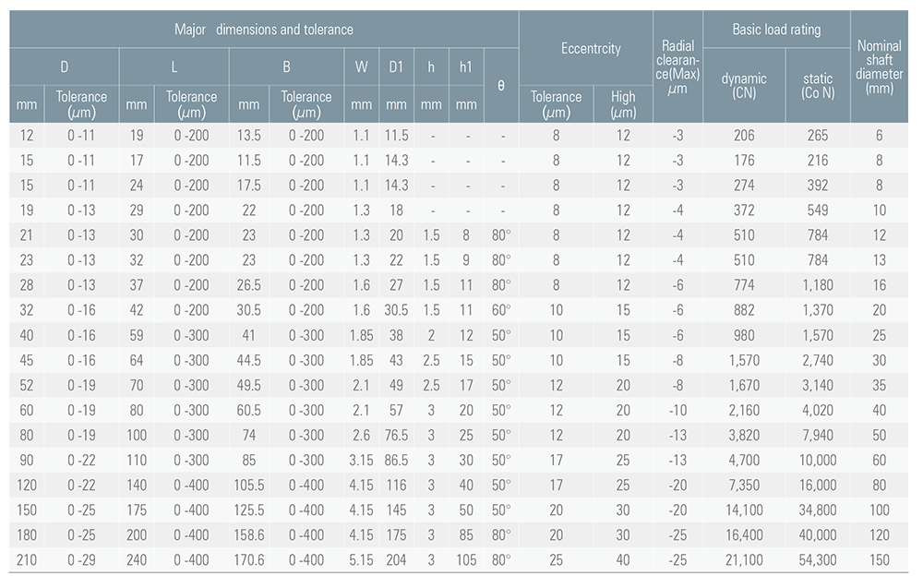The height and width of the screenshot is (588, 923).
Task: Select the 'dynamic (CN)' column header
Action: coord(744,85)
